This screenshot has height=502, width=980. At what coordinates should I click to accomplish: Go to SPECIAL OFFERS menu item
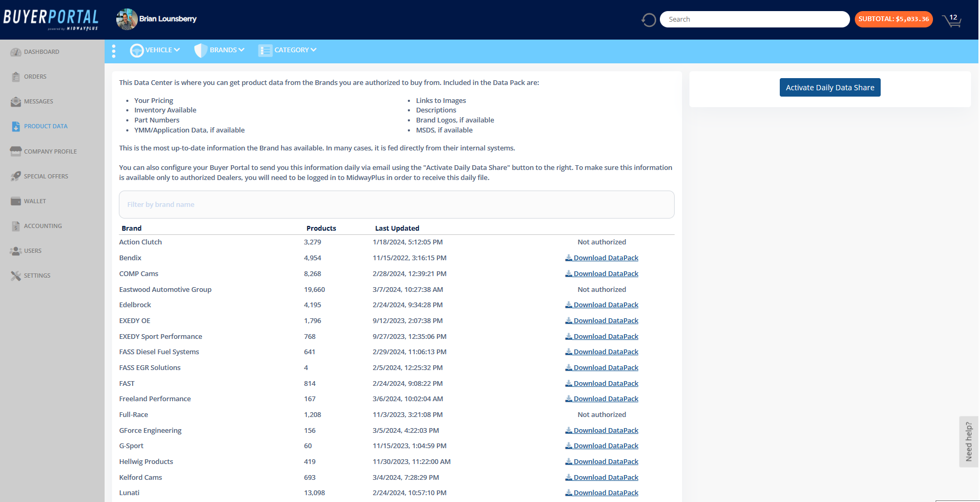click(x=46, y=176)
